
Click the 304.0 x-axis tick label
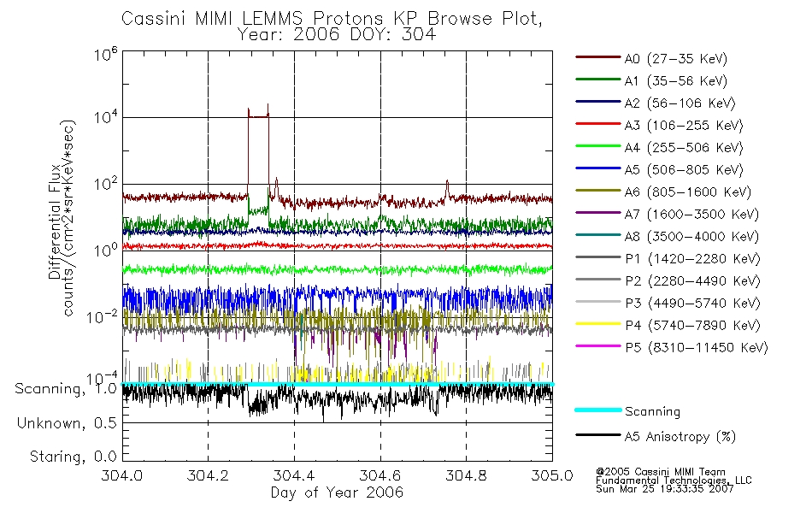pos(122,475)
